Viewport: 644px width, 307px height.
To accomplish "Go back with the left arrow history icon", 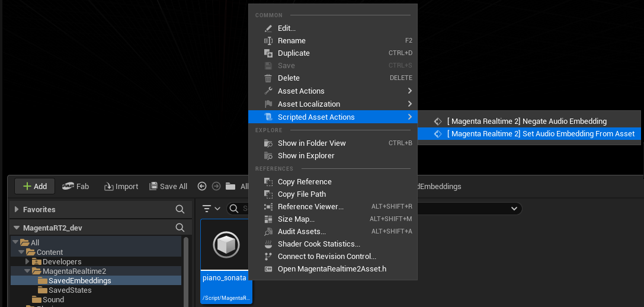I will point(201,186).
